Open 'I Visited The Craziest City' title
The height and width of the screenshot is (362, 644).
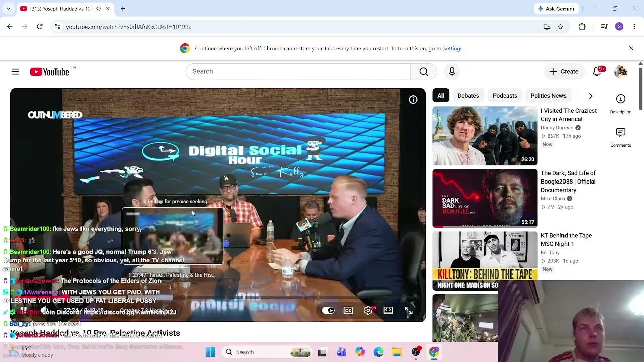(569, 115)
